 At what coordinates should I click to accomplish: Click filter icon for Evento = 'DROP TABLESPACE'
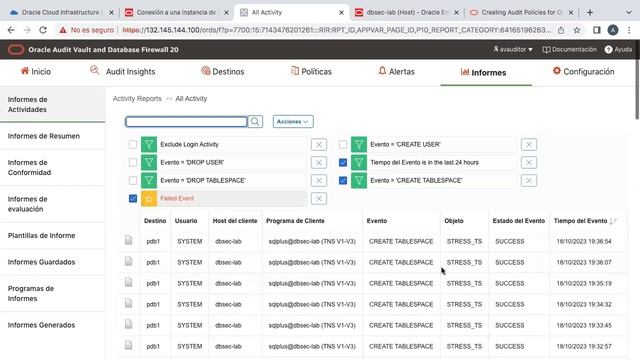tap(149, 180)
